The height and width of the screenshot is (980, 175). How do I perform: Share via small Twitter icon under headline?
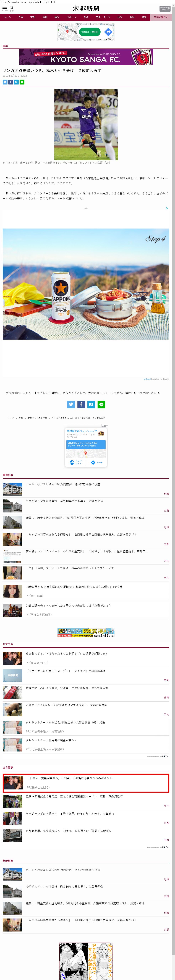click(x=5, y=82)
